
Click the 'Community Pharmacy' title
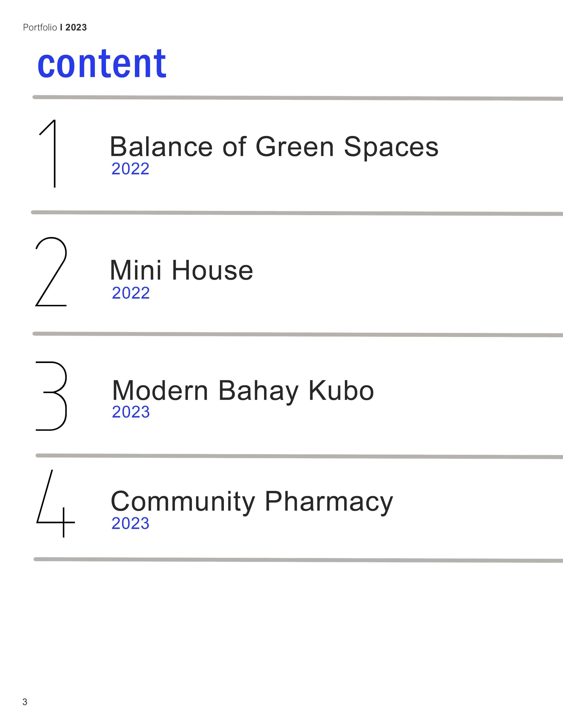pos(252,502)
